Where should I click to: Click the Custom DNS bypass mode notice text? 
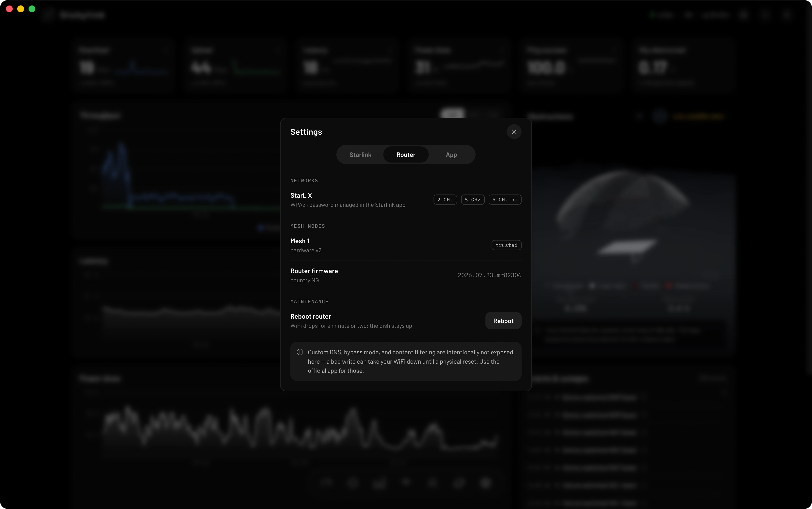[410, 361]
